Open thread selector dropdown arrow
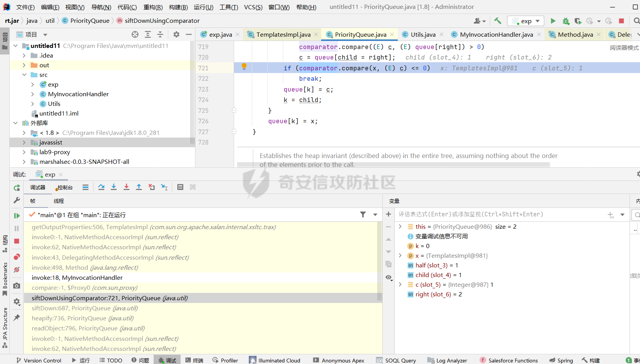 [375, 214]
